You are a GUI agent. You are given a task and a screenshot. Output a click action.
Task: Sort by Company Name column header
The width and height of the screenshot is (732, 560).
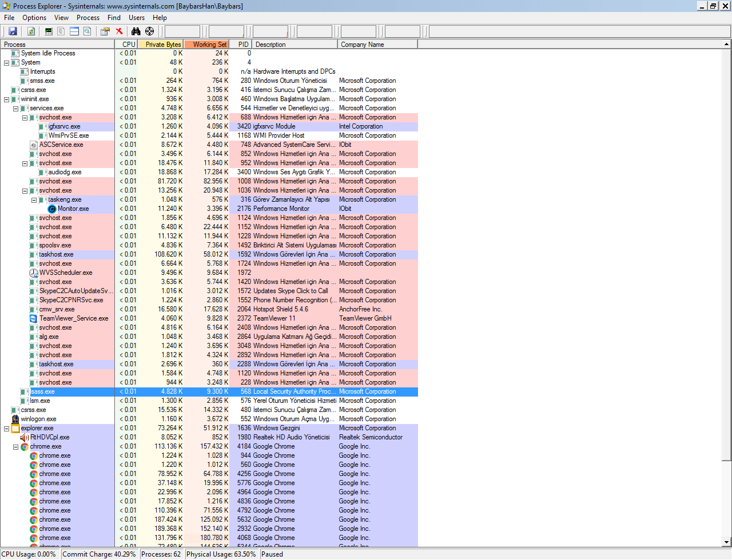[378, 44]
